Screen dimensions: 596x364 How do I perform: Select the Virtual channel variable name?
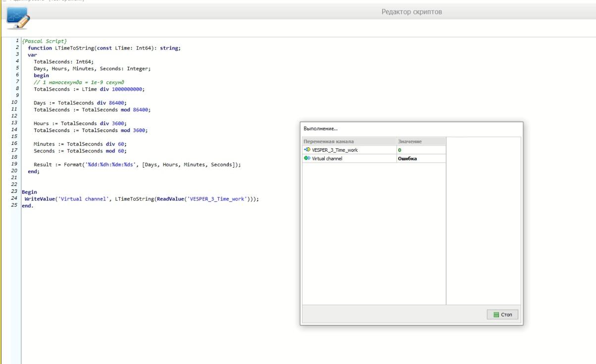click(x=327, y=158)
